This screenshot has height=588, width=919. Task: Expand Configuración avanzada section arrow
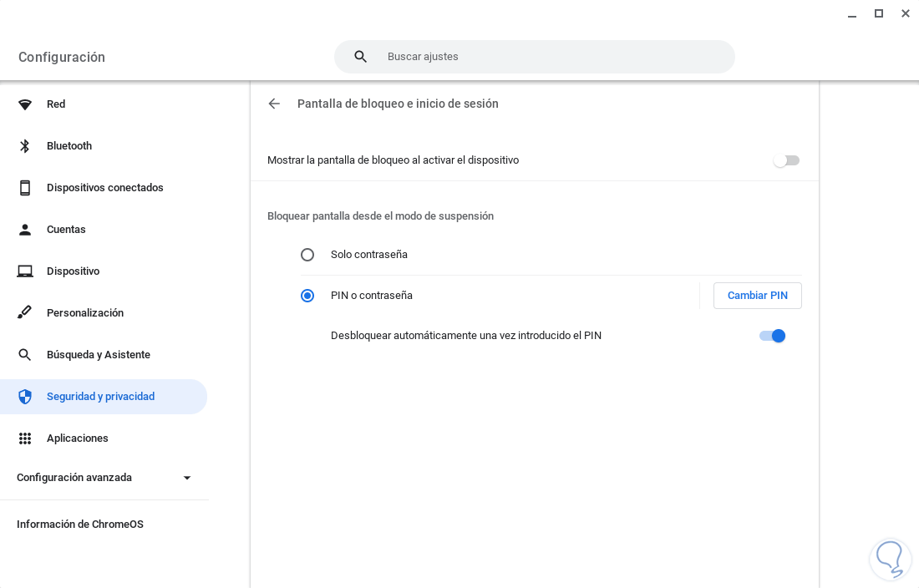click(187, 478)
